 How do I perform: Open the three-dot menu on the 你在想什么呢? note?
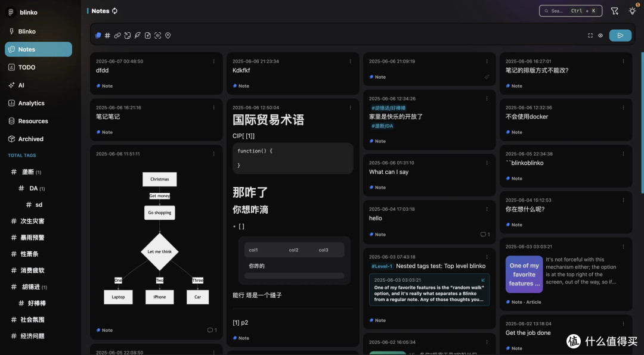623,200
